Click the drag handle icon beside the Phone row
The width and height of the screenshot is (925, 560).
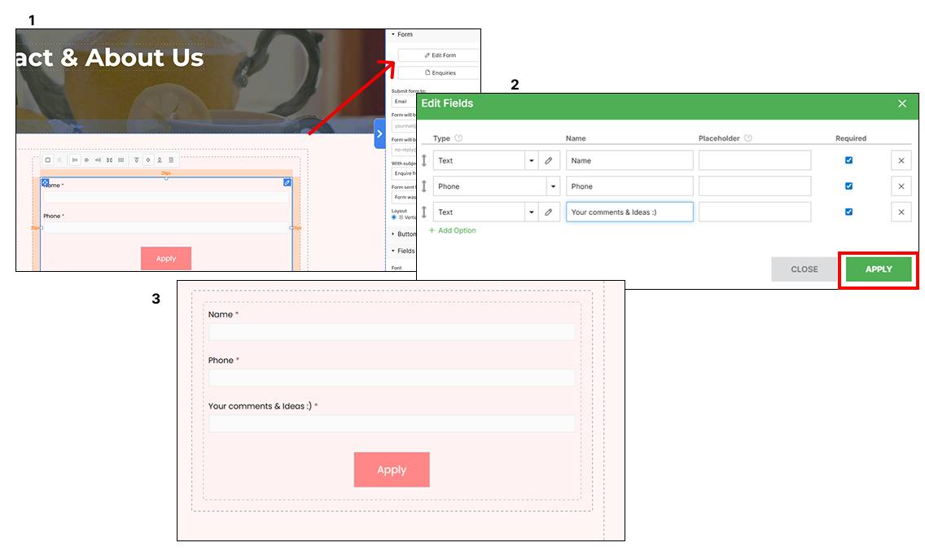(x=423, y=186)
